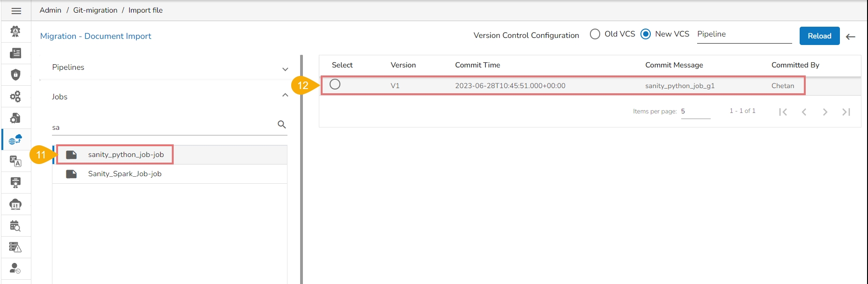Click the security shield lock sidebar icon

point(15,75)
